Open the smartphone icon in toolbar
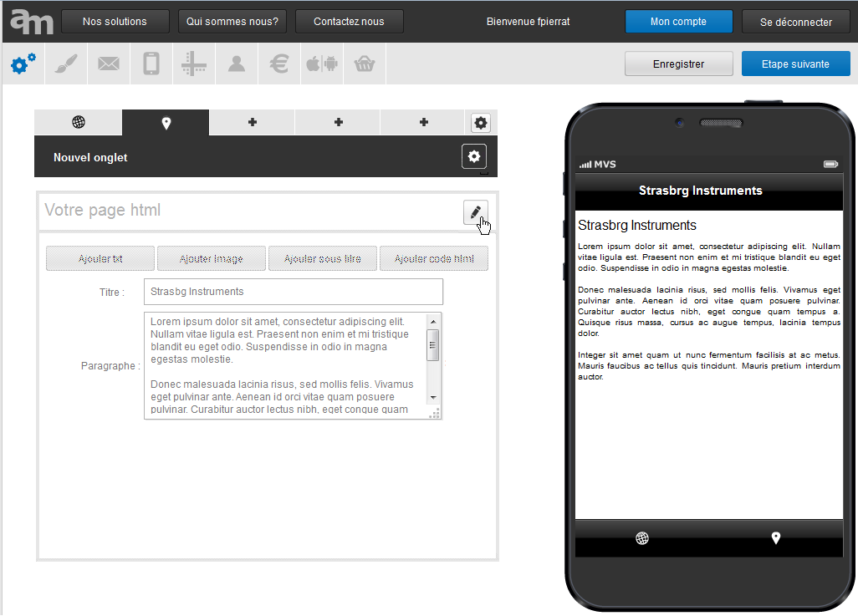This screenshot has height=616, width=858. coord(151,64)
